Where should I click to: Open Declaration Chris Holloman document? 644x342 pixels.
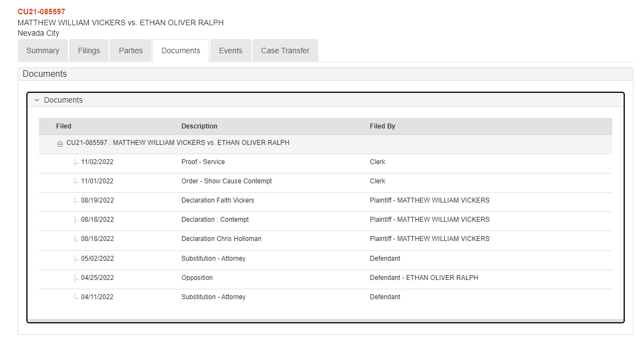click(x=221, y=239)
